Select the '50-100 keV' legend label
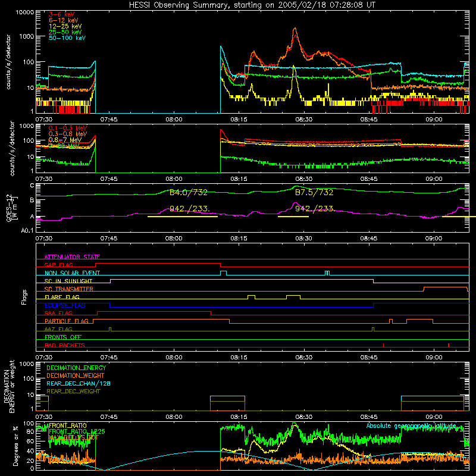This screenshot has height=476, width=476. [x=67, y=38]
